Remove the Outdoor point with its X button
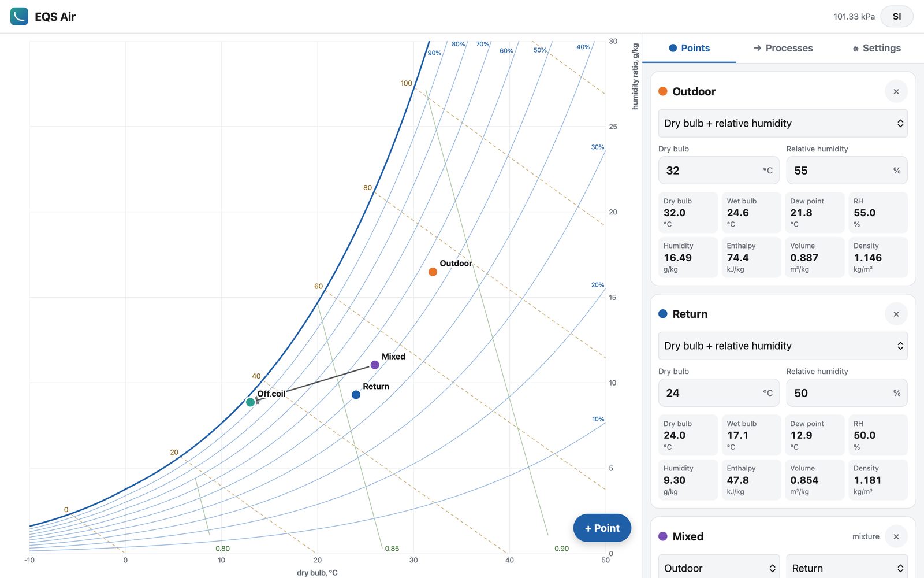 coord(896,91)
